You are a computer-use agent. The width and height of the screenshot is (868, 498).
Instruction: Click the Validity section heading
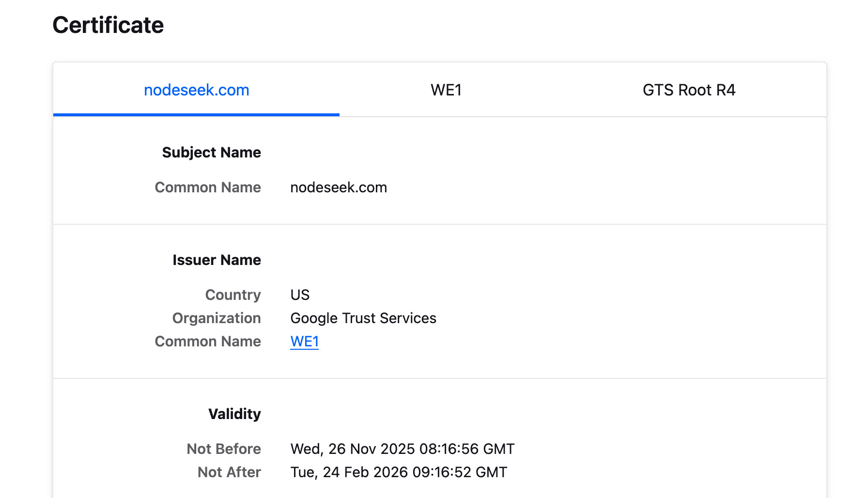234,414
